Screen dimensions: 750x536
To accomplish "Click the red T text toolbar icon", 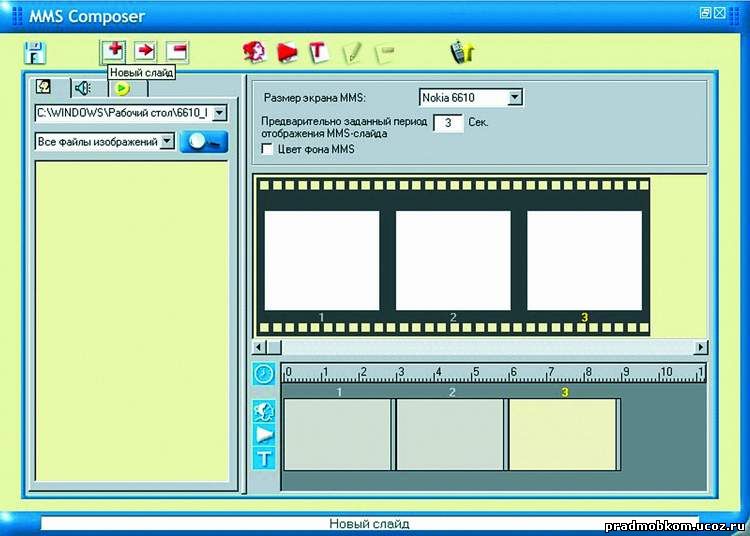I will [319, 52].
